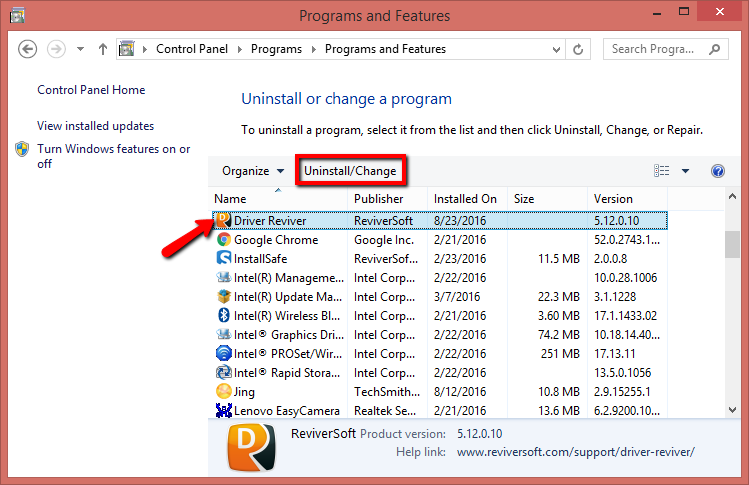The image size is (749, 485).
Task: Click the Uninstall/Change button
Action: click(x=350, y=171)
